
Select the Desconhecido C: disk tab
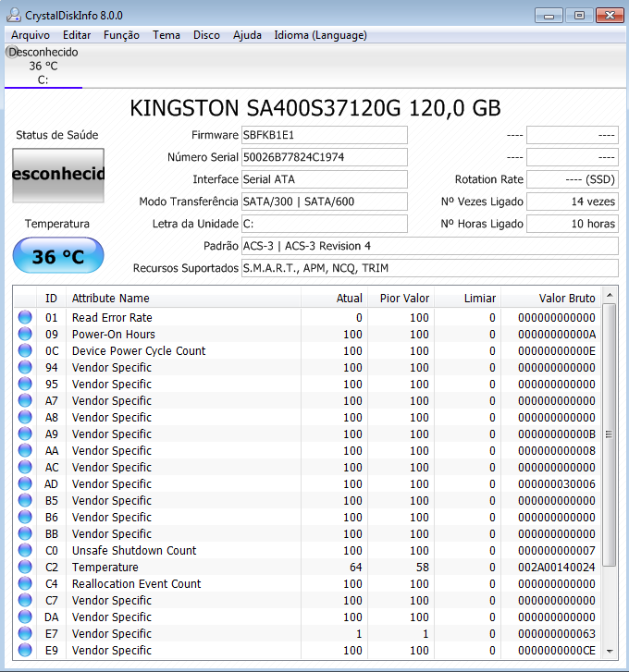coord(43,66)
